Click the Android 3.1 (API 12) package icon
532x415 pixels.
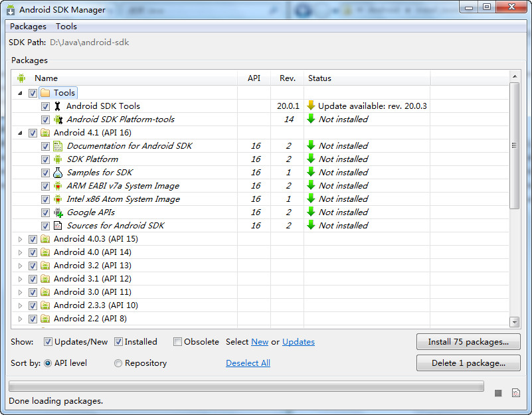(45, 279)
